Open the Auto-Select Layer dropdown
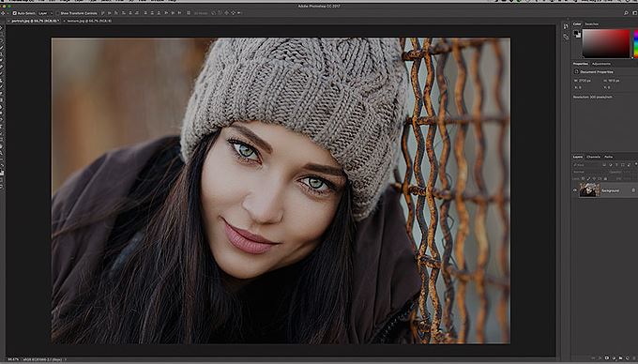Screen dimensions: 638x364 click(x=45, y=13)
